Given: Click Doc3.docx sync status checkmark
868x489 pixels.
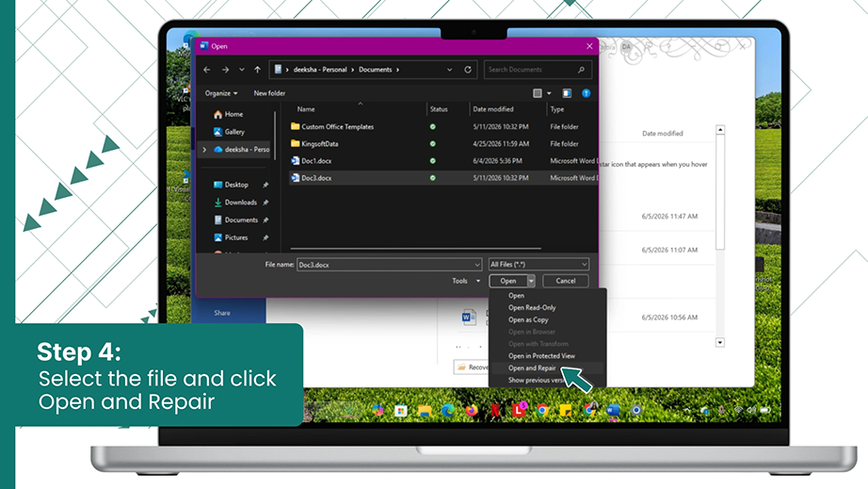Looking at the screenshot, I should coord(433,178).
